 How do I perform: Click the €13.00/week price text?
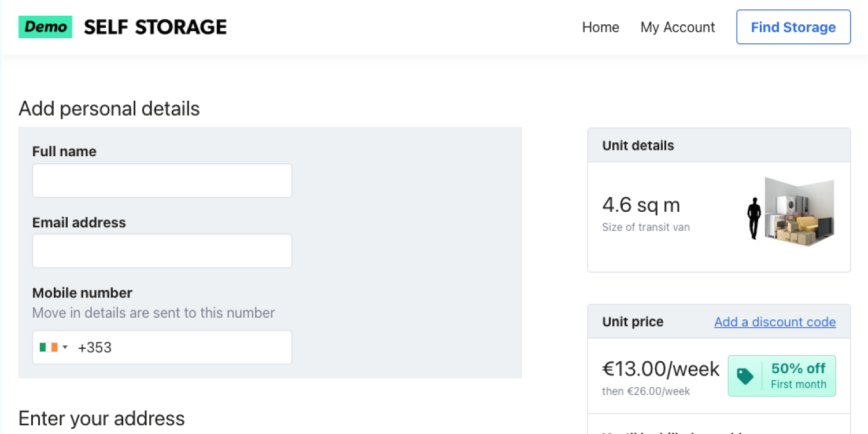[660, 369]
